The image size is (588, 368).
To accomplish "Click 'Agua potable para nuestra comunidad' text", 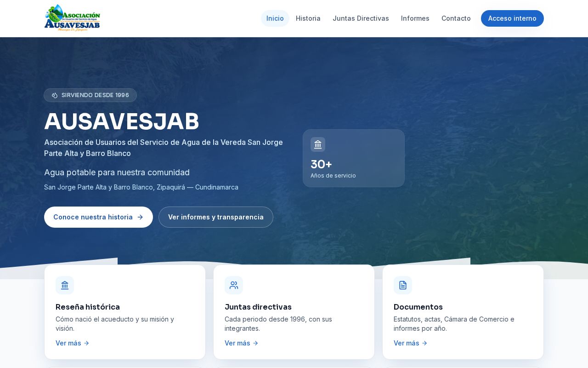I will pos(117,172).
